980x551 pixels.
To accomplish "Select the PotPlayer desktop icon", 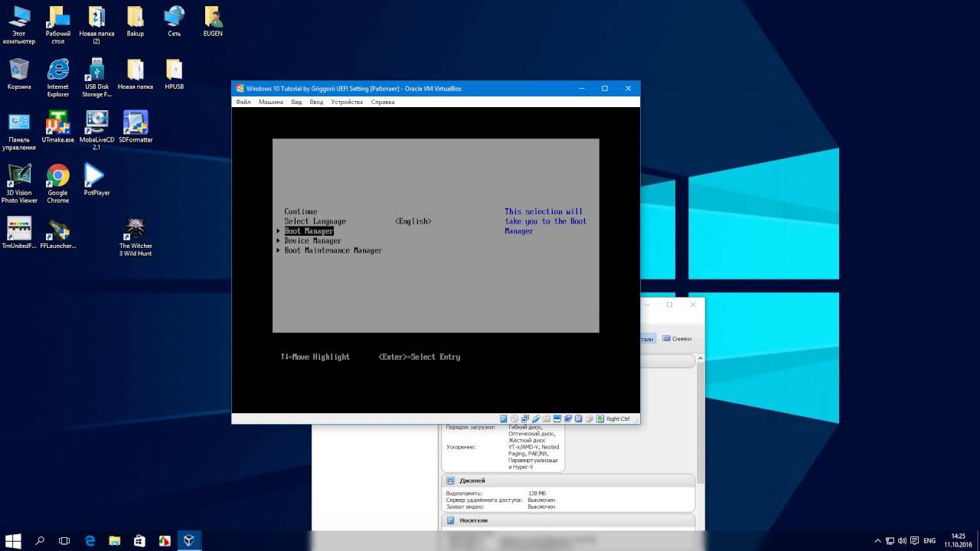I will (x=96, y=181).
